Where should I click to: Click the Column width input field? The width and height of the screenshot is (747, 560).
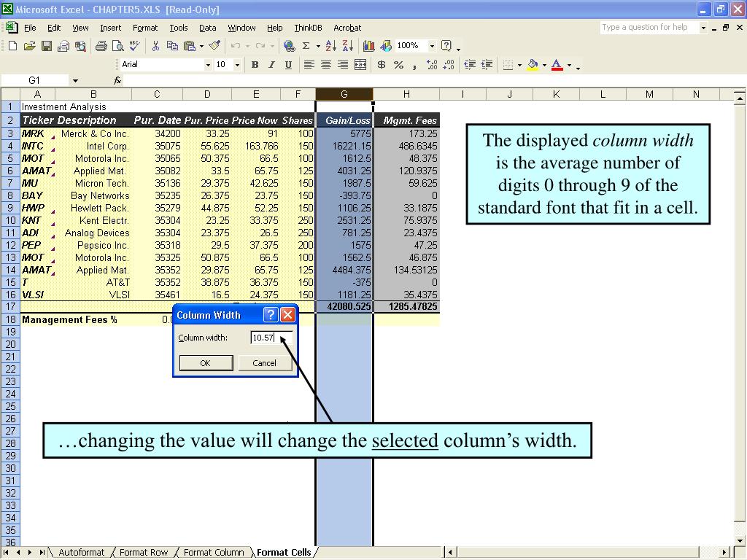(x=271, y=338)
